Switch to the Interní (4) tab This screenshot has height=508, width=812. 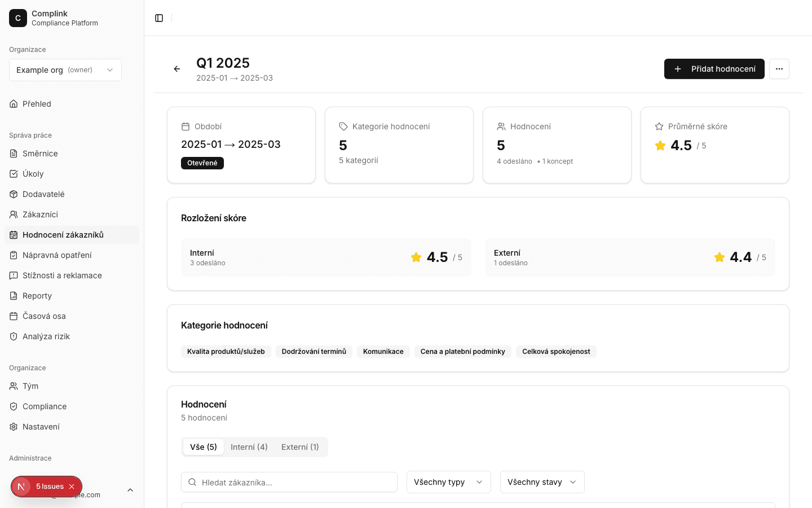tap(249, 447)
